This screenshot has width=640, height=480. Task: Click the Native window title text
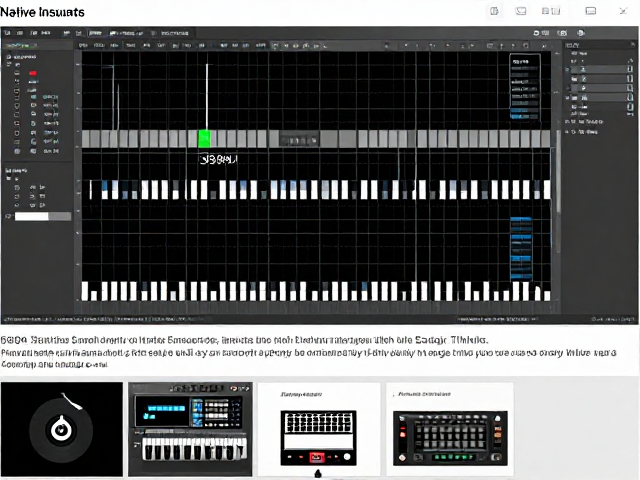[42, 12]
